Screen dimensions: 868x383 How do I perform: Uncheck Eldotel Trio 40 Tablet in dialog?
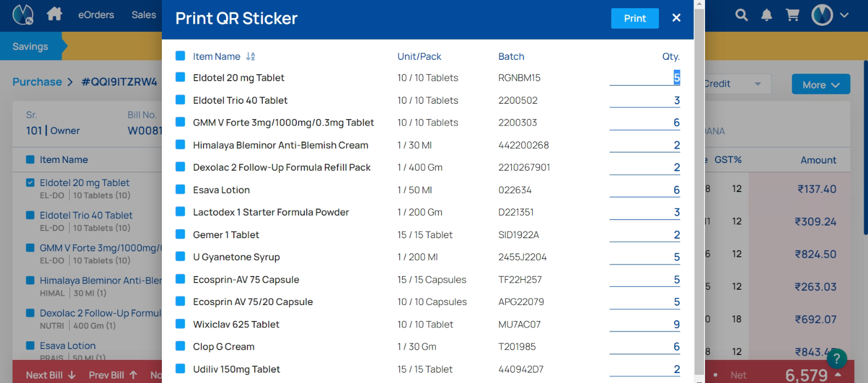pyautogui.click(x=180, y=100)
